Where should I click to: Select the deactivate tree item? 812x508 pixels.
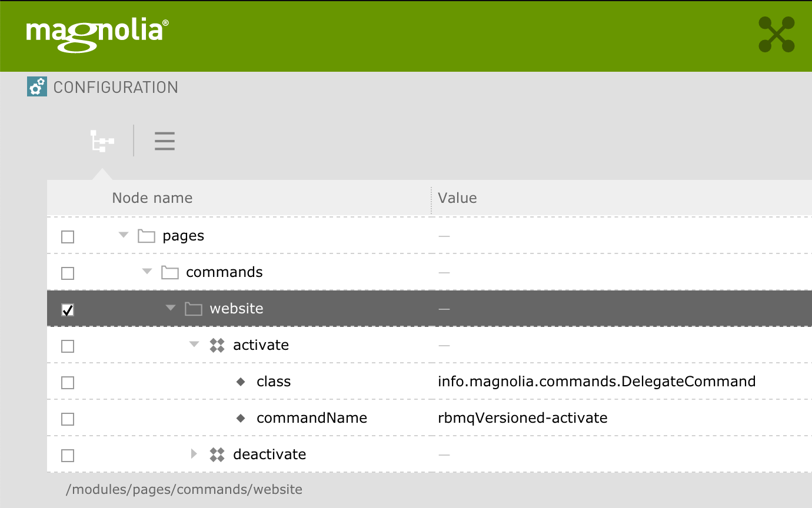[269, 455]
